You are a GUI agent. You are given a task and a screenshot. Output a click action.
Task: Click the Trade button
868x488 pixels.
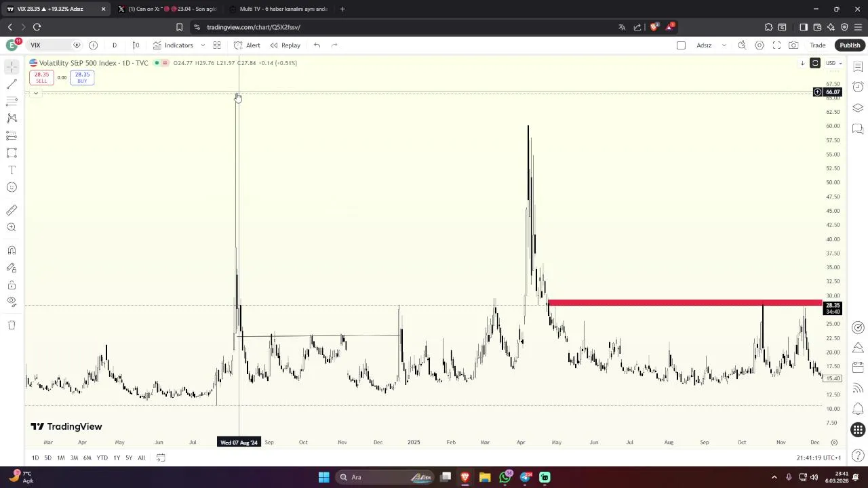(817, 45)
